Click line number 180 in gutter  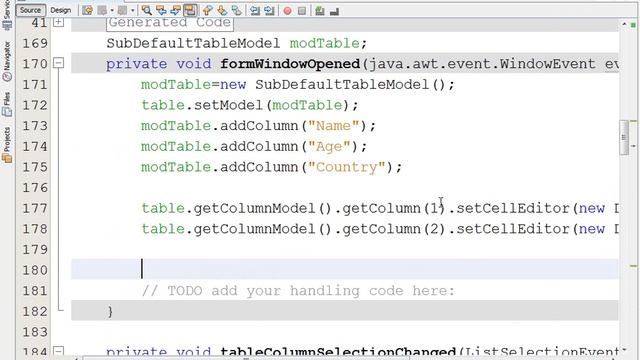pos(35,270)
